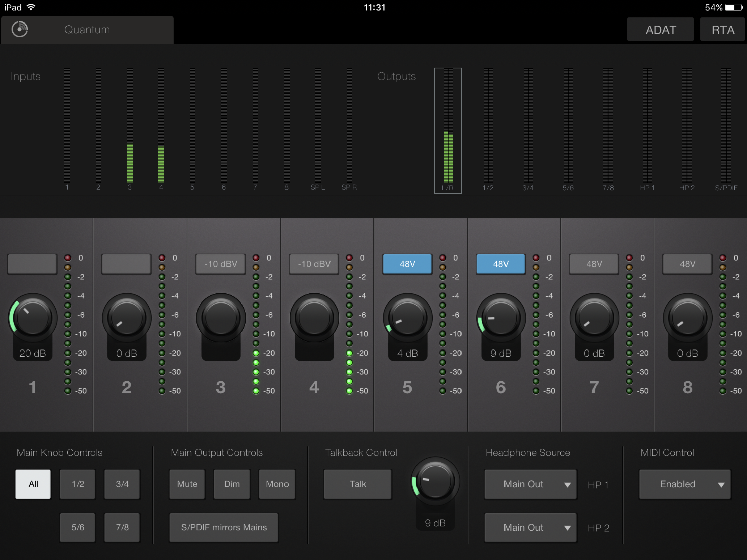Tap the Quantum device logo icon
The image size is (747, 560).
pos(19,29)
